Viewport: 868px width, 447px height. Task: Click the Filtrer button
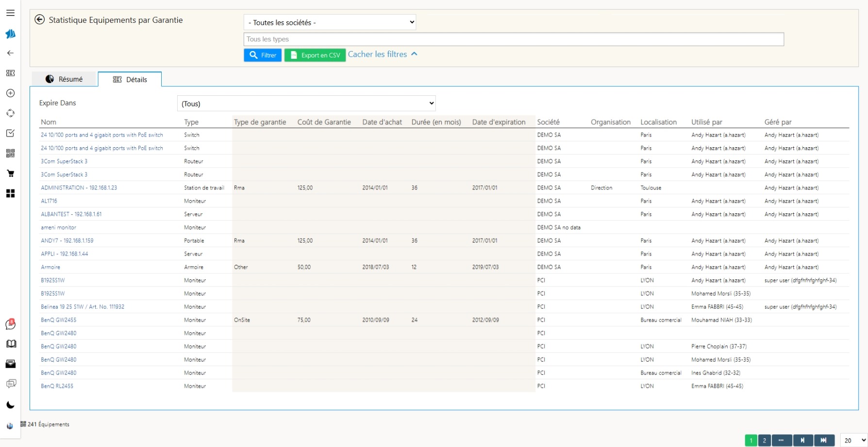pos(263,55)
